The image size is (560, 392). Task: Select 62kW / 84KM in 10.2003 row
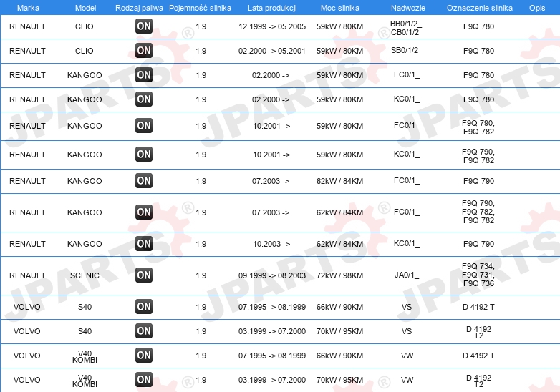pyautogui.click(x=339, y=245)
